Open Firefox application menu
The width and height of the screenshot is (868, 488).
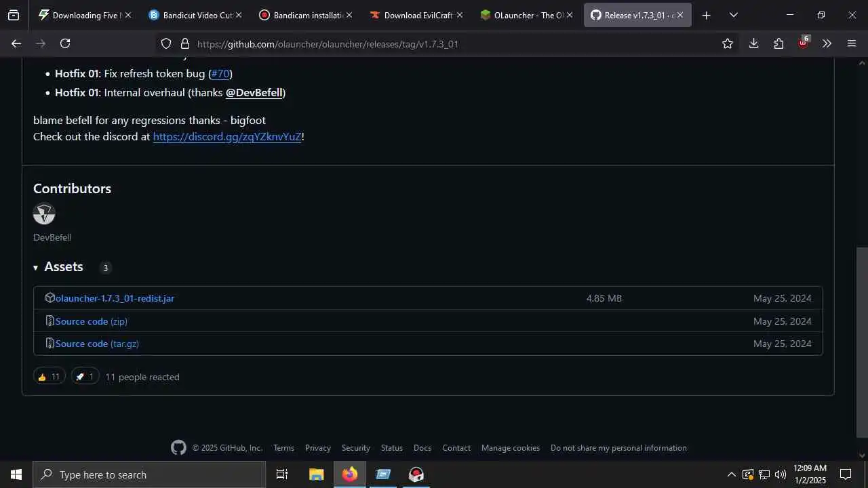(852, 43)
